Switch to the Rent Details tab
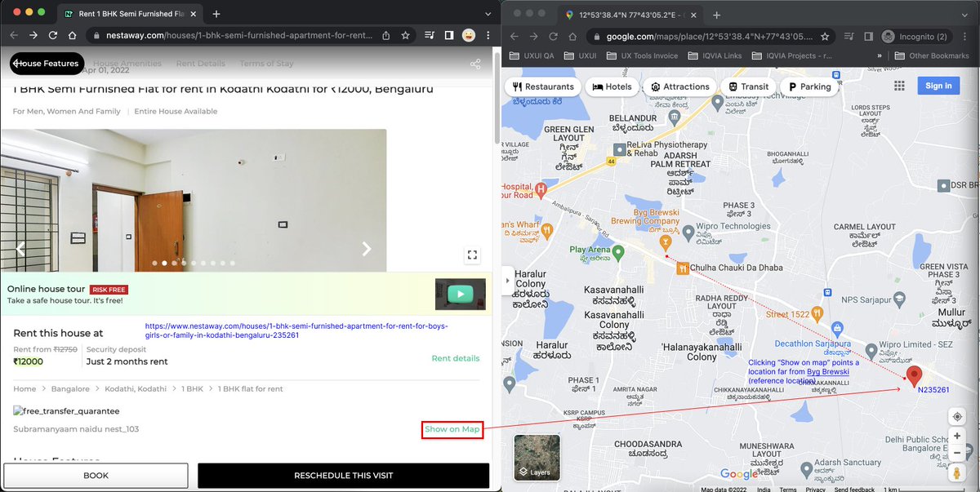 click(201, 64)
